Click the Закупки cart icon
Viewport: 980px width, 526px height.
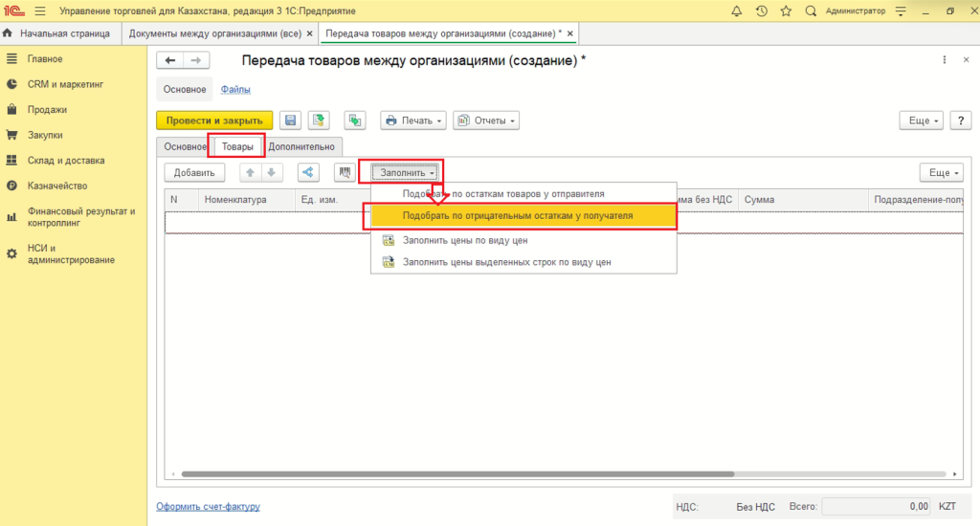[x=11, y=135]
